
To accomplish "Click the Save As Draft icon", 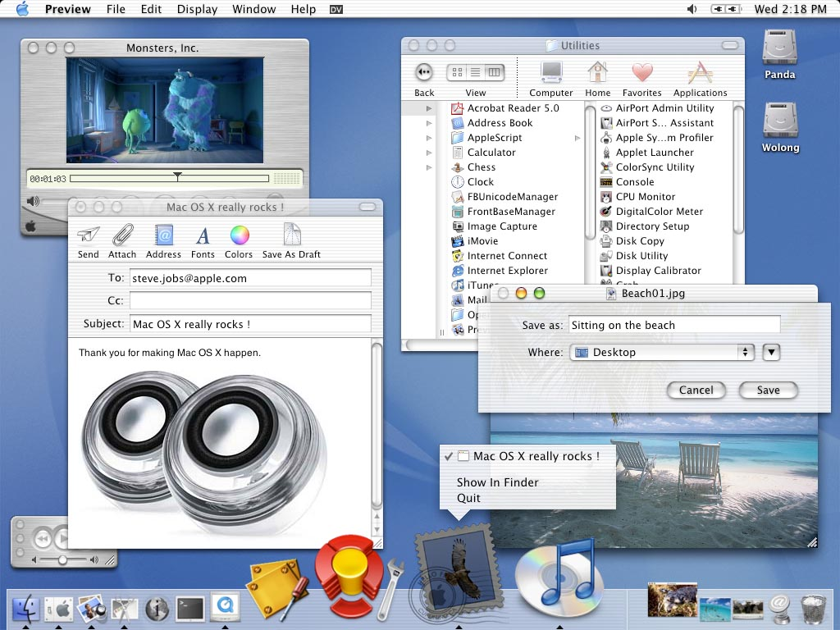I will (291, 236).
